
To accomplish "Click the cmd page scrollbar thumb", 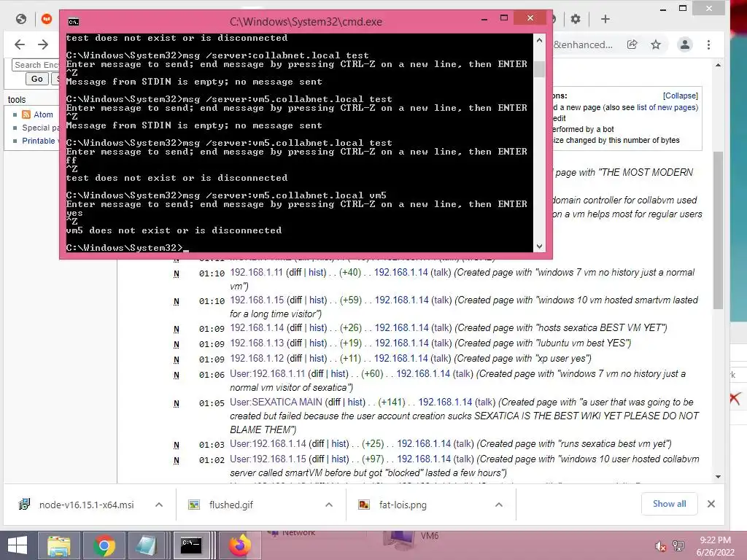I will click(x=539, y=69).
